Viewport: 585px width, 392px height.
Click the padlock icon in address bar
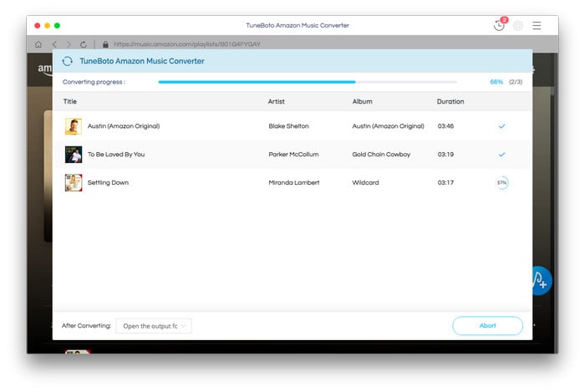tap(105, 44)
